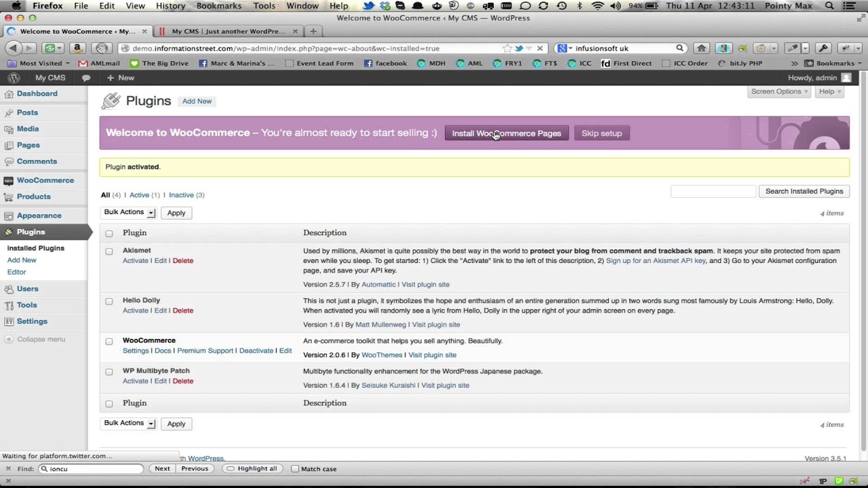The width and height of the screenshot is (868, 488).
Task: Click Deactivate under WooCommerce plugin
Action: (256, 351)
